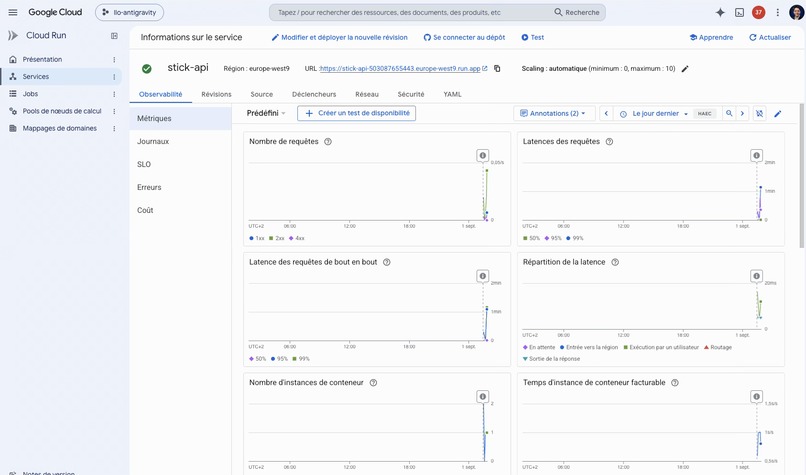
Task: Toggle the 4xx series in requests legend
Action: point(297,239)
